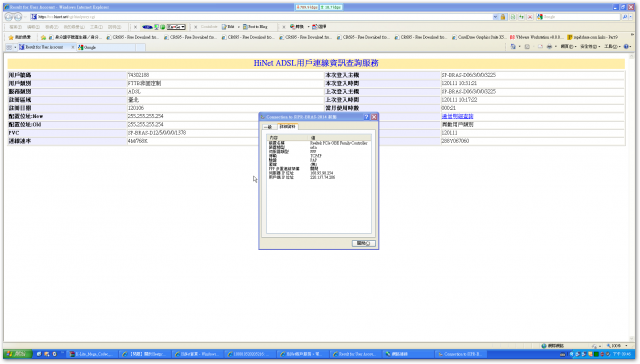Image resolution: width=640 pixels, height=364 pixels.
Task: Click the dialog's question mark help button
Action: coord(366,117)
